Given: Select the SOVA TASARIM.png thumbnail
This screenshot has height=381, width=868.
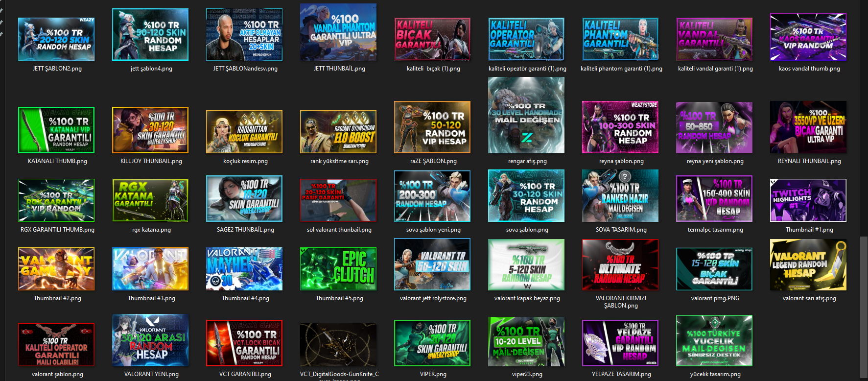Looking at the screenshot, I should [x=620, y=195].
